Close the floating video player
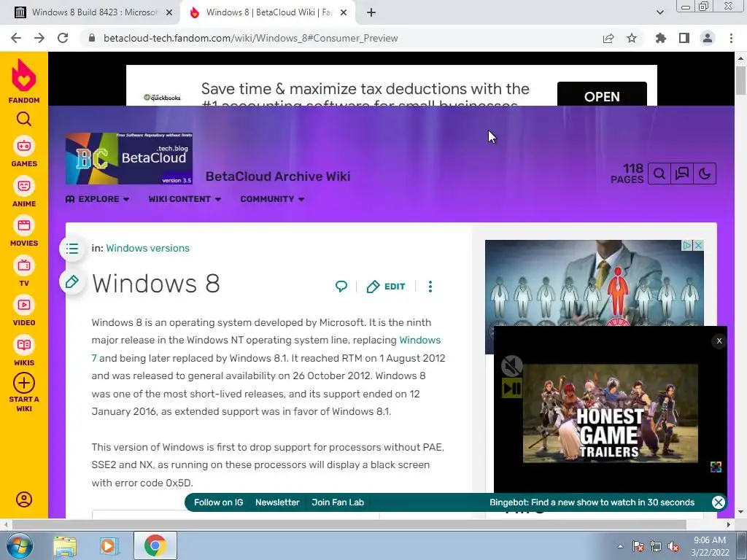This screenshot has width=747, height=560. tap(719, 341)
